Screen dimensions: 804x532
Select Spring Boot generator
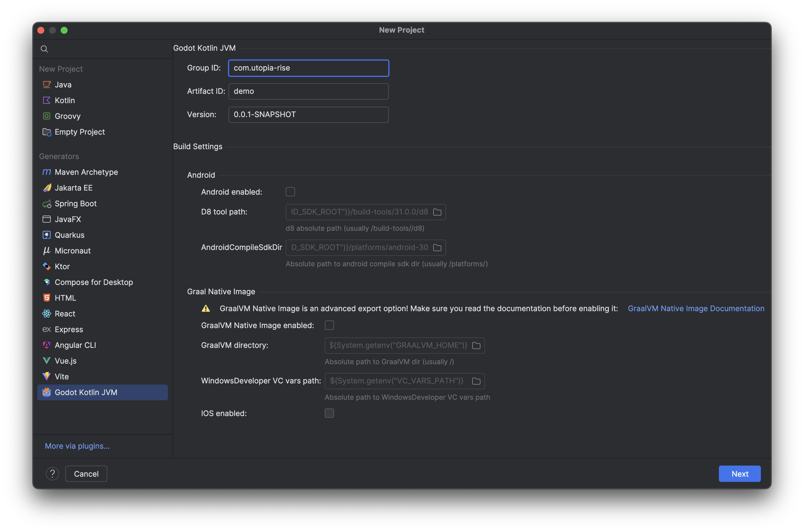pyautogui.click(x=103, y=204)
